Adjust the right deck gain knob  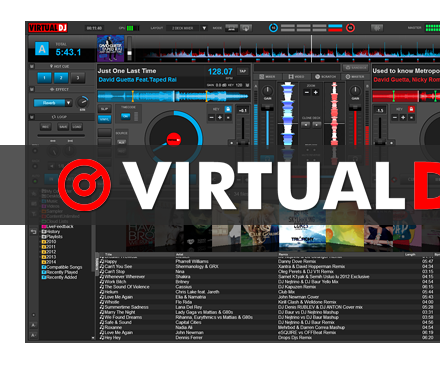pos(355,91)
